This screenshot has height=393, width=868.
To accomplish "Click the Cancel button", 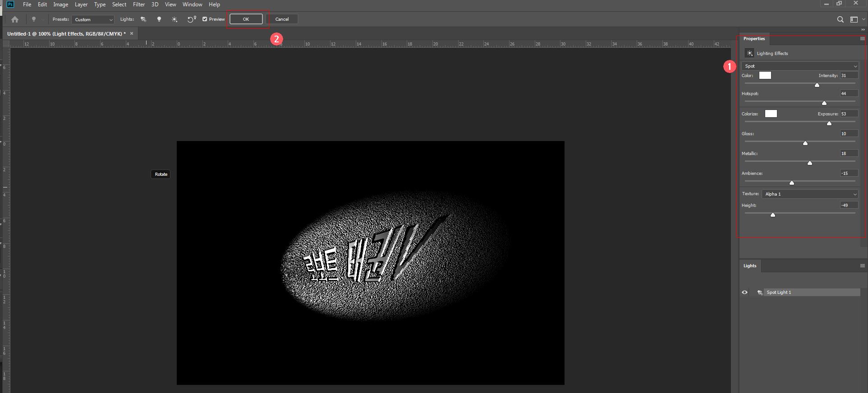I will point(282,19).
